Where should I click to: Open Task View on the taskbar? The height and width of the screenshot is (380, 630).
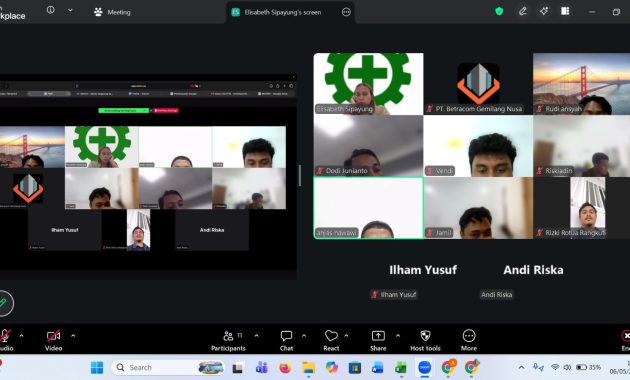238,368
